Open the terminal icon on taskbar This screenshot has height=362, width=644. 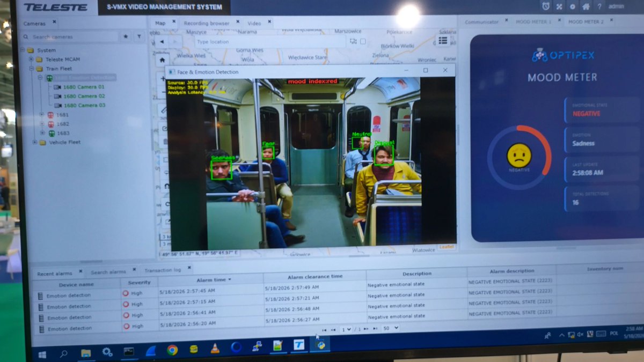coord(129,352)
